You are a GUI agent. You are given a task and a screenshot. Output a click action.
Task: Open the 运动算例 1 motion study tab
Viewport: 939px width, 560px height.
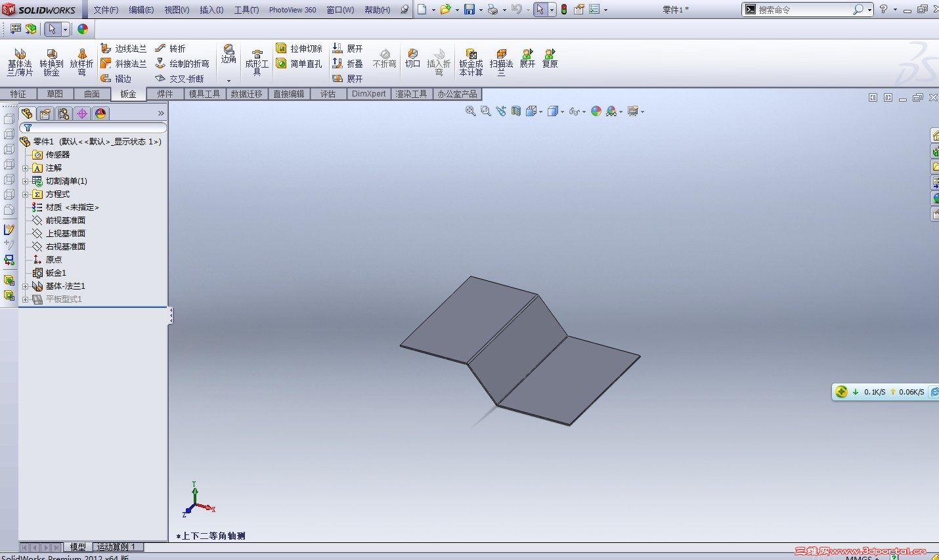click(116, 547)
